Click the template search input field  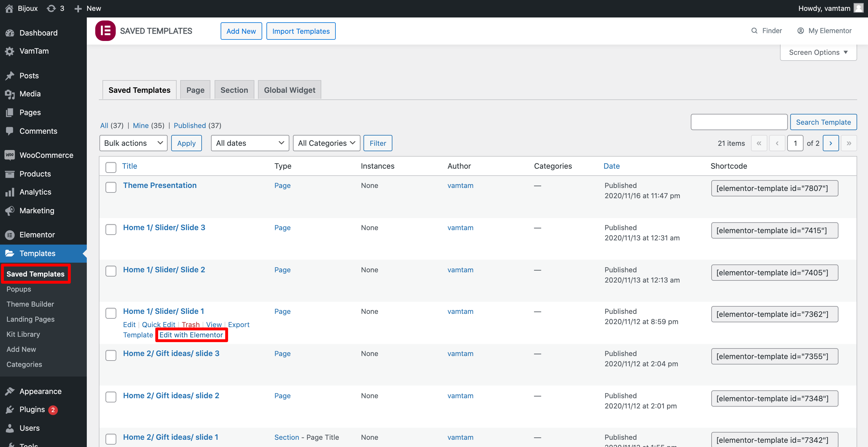tap(739, 122)
